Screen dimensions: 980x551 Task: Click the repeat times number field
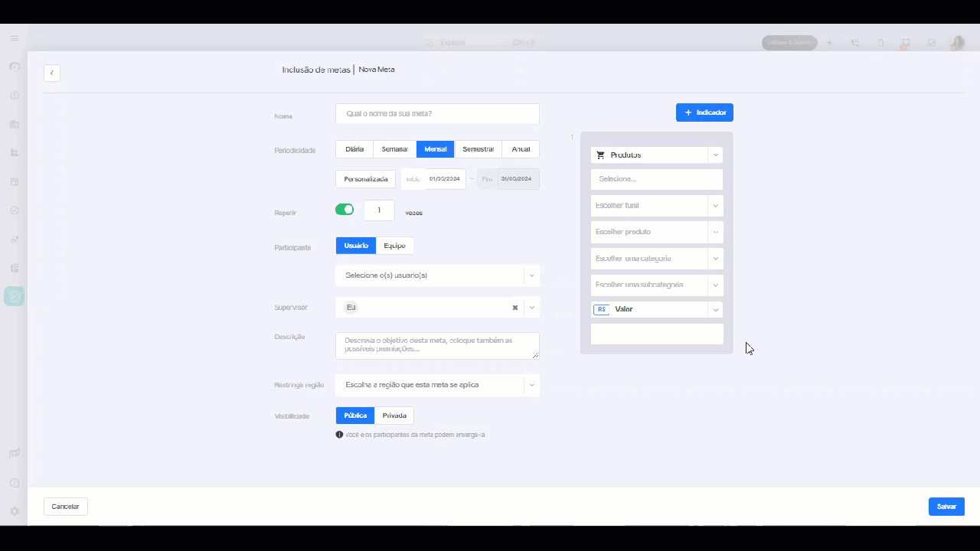click(x=379, y=210)
